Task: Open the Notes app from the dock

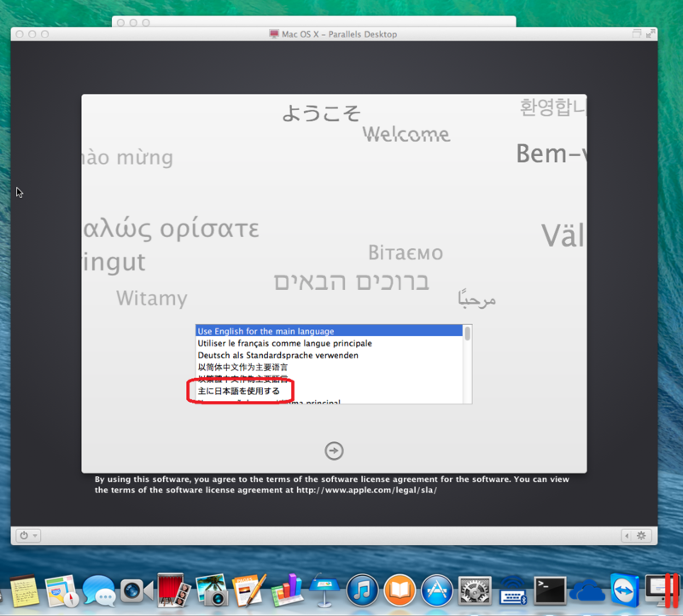Action: click(x=25, y=590)
